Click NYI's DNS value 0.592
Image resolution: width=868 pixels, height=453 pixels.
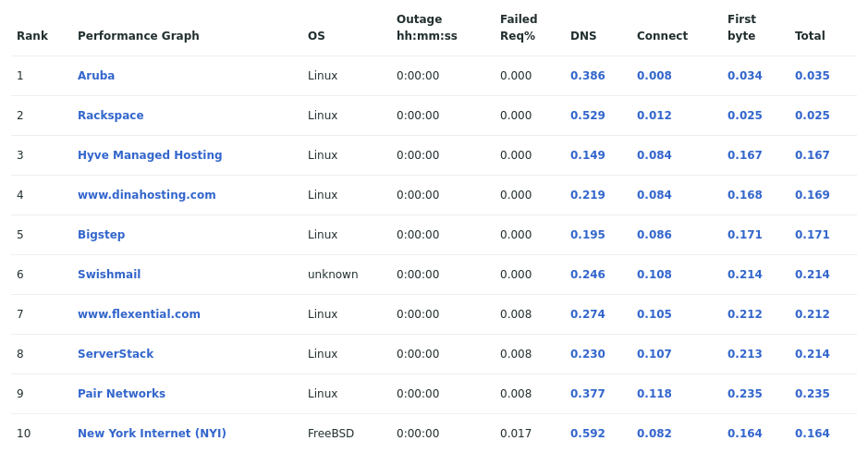point(587,434)
